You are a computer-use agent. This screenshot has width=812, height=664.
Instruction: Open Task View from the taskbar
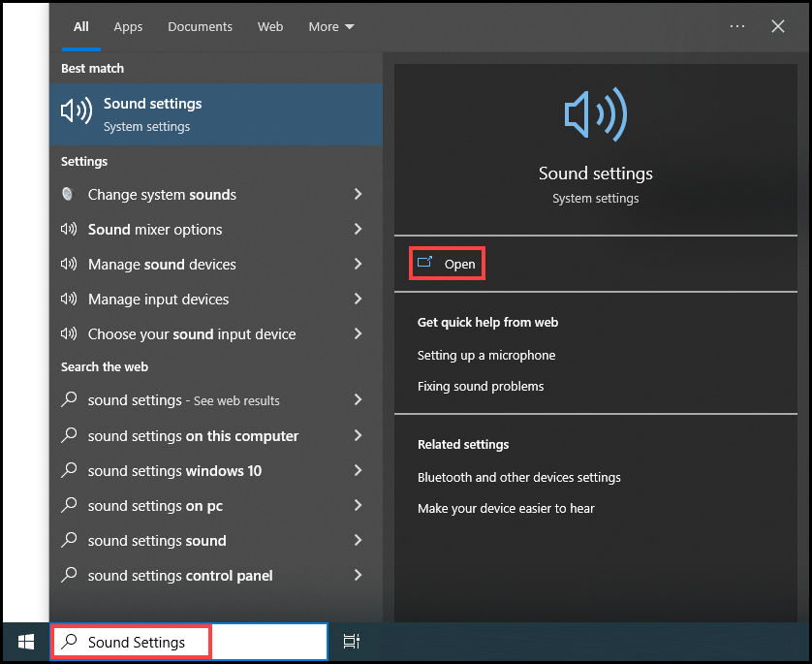pyautogui.click(x=352, y=642)
